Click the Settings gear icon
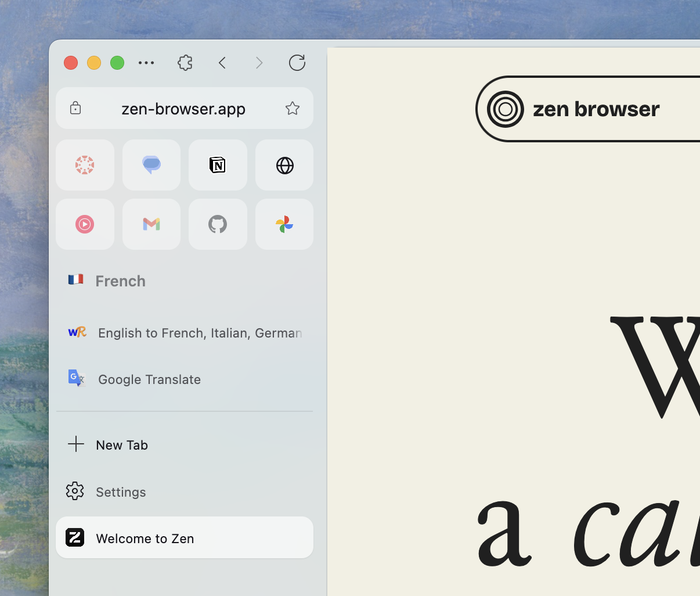This screenshot has height=596, width=700. click(75, 491)
